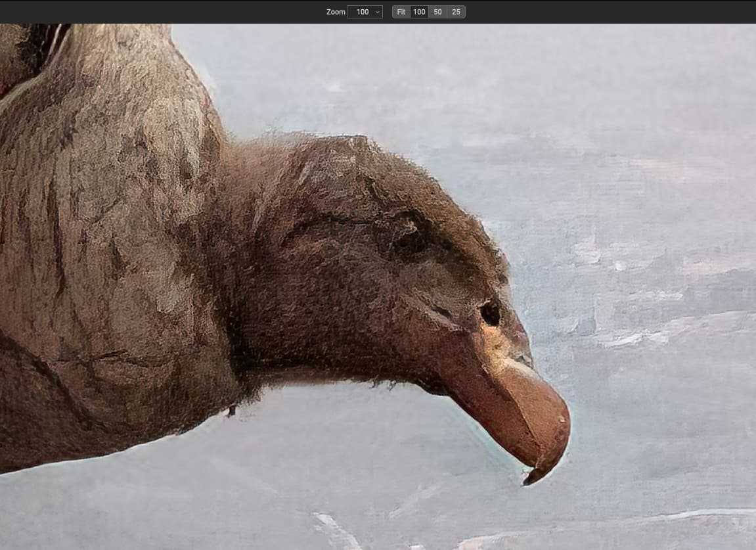The width and height of the screenshot is (756, 550).
Task: Click the Zoom label text
Action: point(336,12)
